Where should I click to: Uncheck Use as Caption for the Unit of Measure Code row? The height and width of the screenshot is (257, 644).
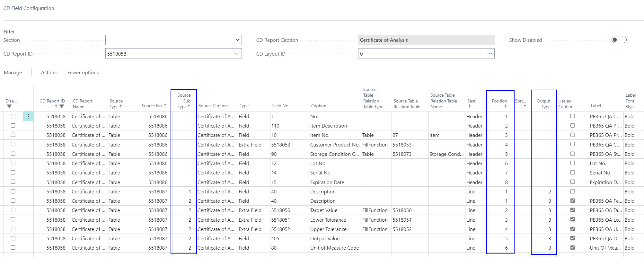pyautogui.click(x=572, y=248)
